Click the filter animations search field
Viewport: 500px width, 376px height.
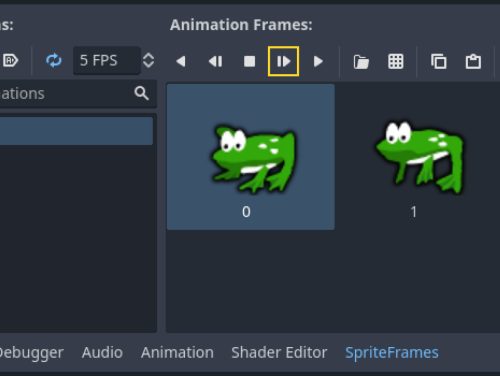pos(77,94)
